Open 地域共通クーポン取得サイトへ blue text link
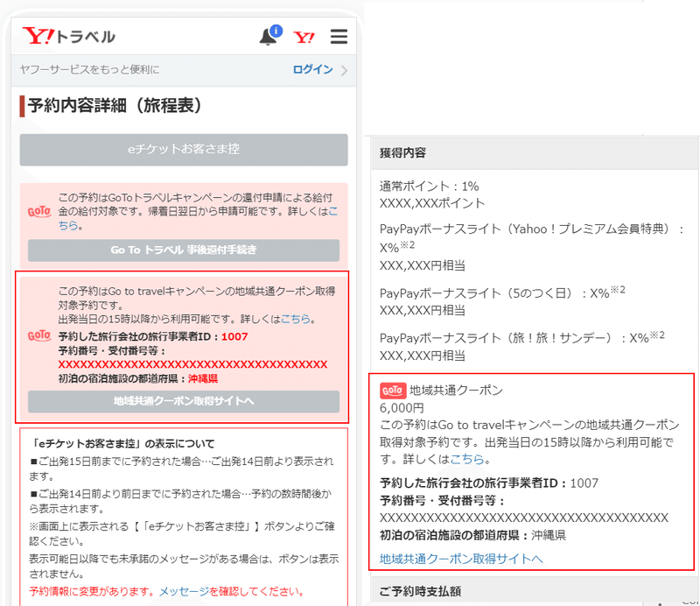This screenshot has width=700, height=606. click(461, 559)
